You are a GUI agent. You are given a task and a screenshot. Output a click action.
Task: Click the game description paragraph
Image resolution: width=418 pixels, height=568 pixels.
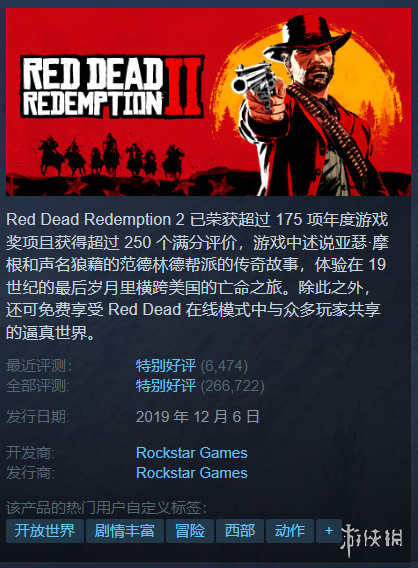click(197, 276)
